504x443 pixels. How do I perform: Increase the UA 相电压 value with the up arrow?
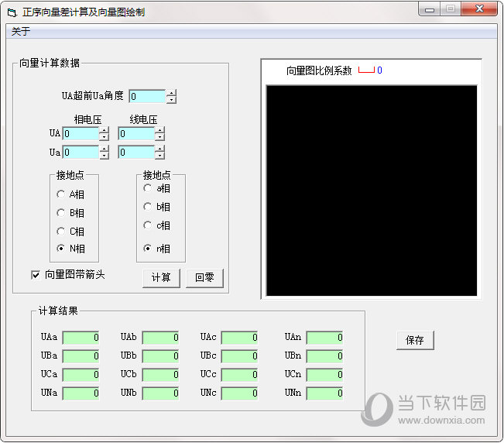point(105,130)
